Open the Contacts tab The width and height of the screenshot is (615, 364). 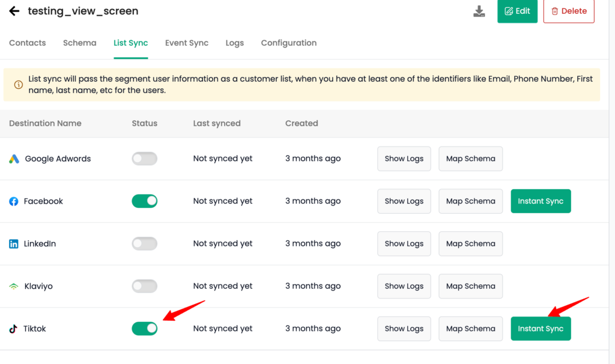[x=28, y=43]
